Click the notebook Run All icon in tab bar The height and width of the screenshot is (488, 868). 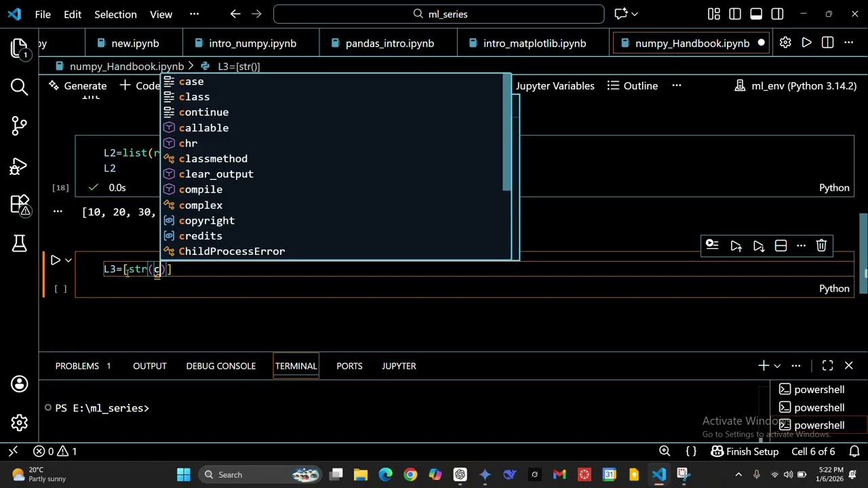pos(806,43)
